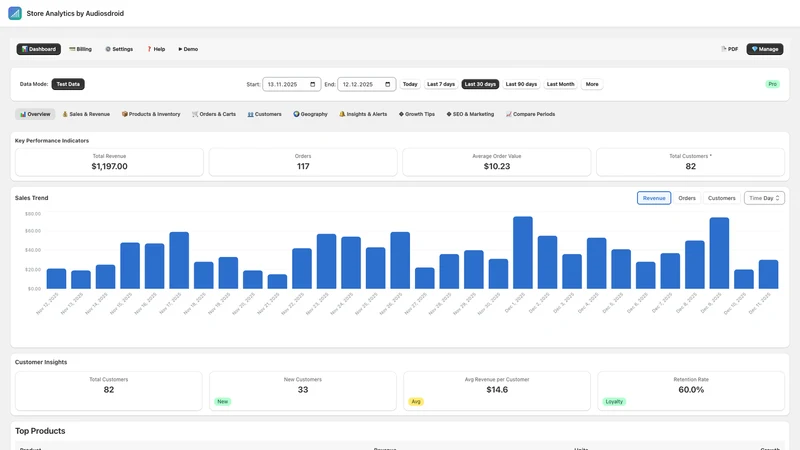Click the End date field

pos(366,84)
